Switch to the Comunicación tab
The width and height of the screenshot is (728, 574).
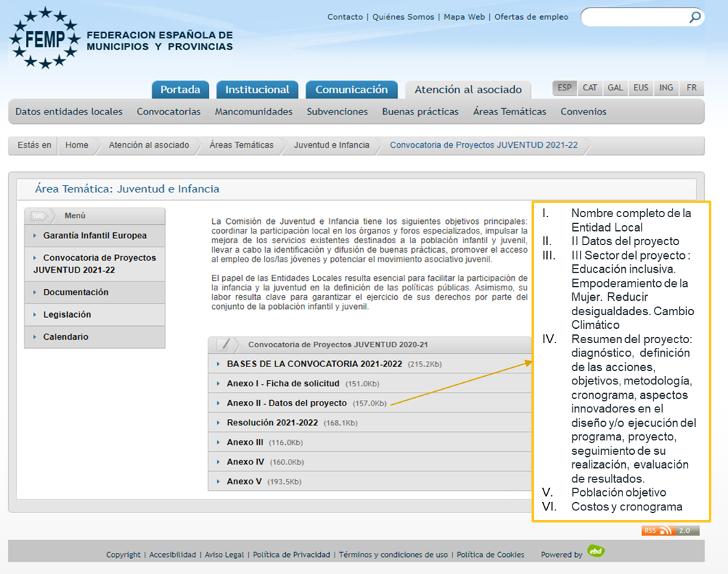352,90
